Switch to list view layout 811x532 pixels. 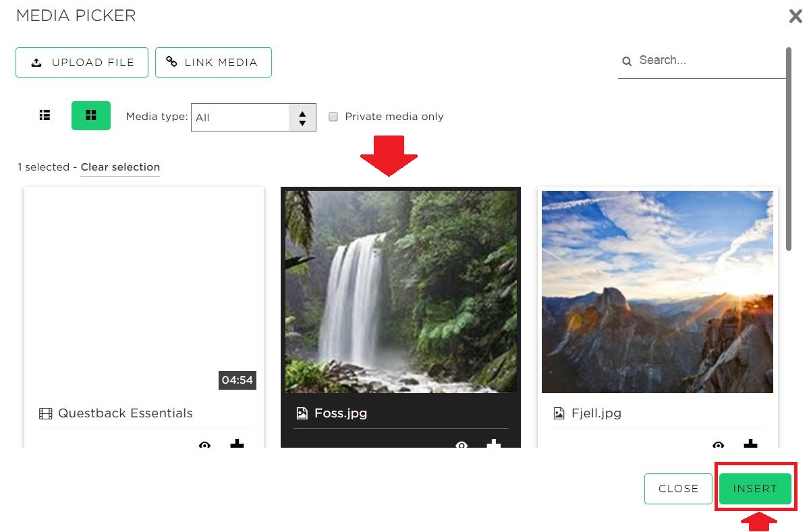(x=45, y=115)
